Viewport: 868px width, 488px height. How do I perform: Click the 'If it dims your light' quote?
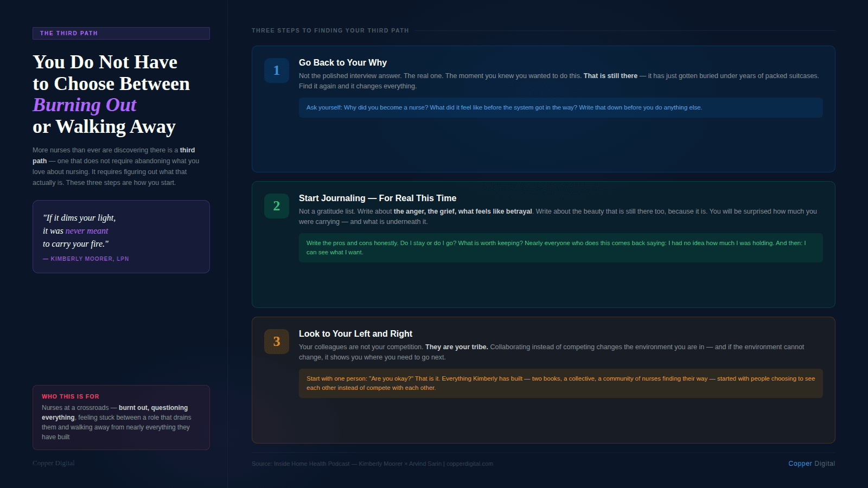79,231
